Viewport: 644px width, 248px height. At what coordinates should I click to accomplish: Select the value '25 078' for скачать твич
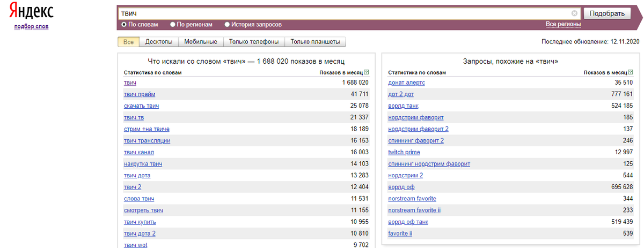360,106
